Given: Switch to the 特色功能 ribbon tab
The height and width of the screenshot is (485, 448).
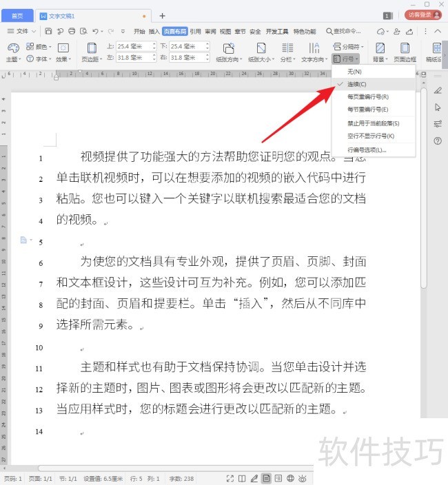Looking at the screenshot, I should [x=305, y=31].
